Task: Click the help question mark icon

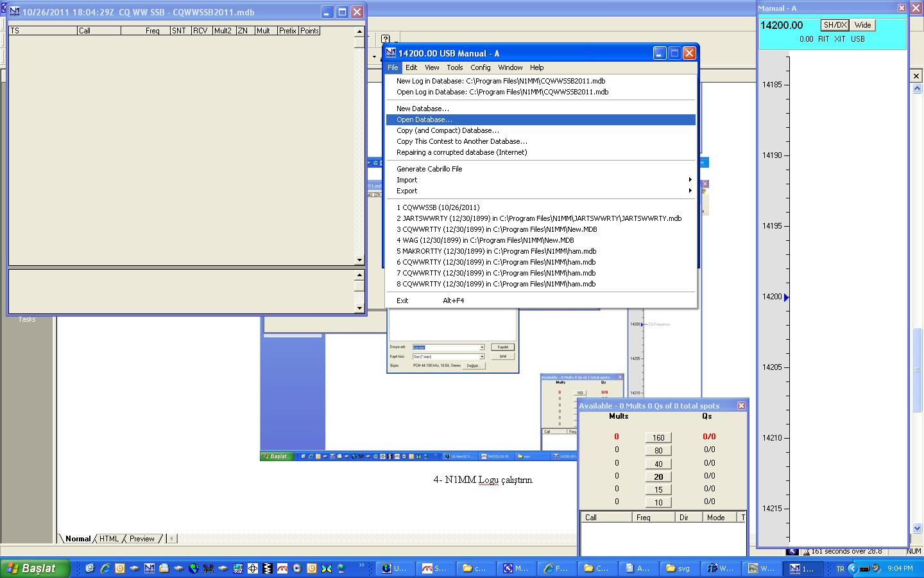Action: click(385, 39)
